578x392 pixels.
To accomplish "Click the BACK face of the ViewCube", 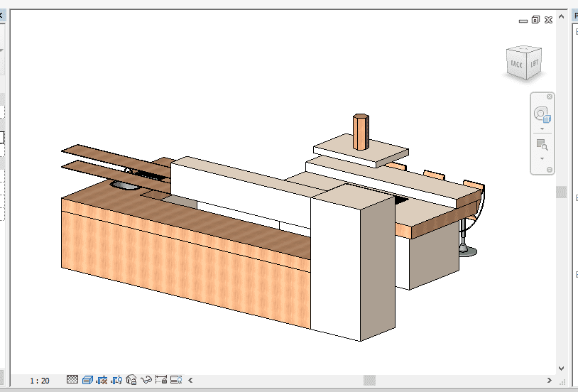I will [516, 65].
